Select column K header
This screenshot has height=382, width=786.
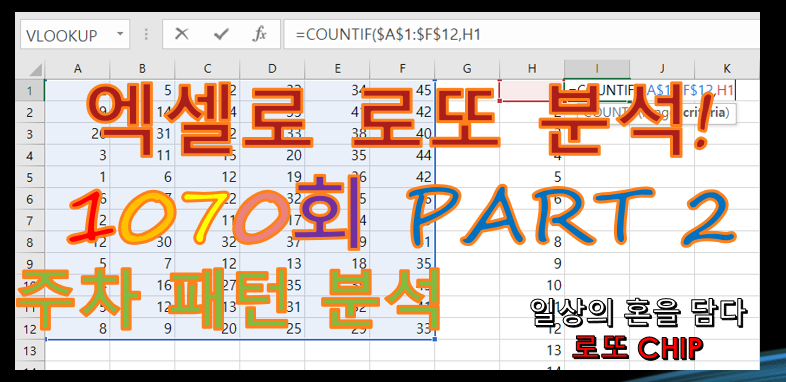click(727, 69)
